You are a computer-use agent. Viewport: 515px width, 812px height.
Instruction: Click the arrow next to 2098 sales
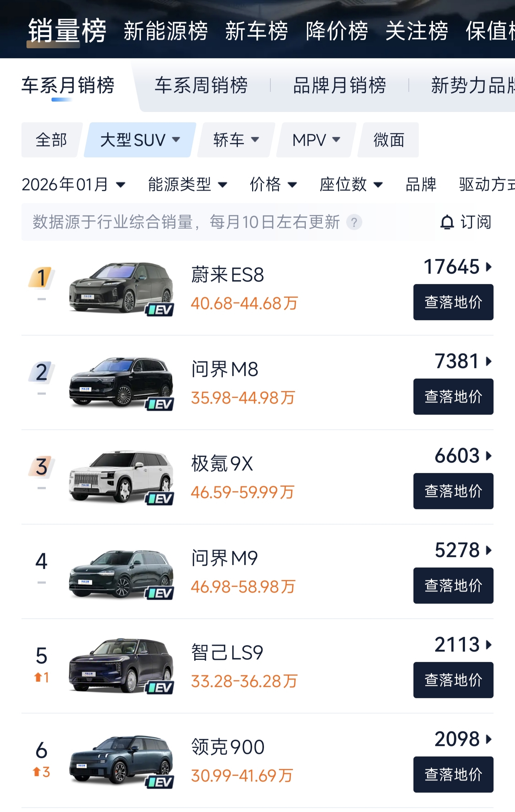[x=489, y=739]
